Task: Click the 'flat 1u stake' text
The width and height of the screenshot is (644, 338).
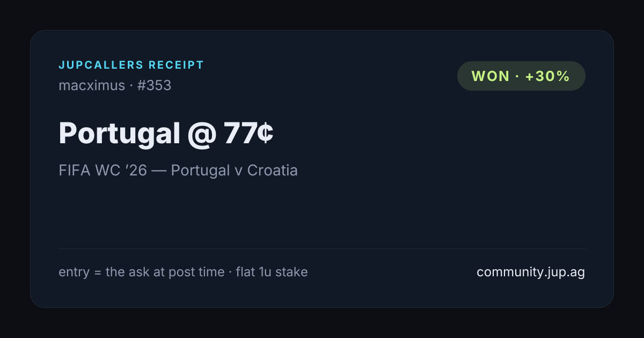Action: (272, 272)
